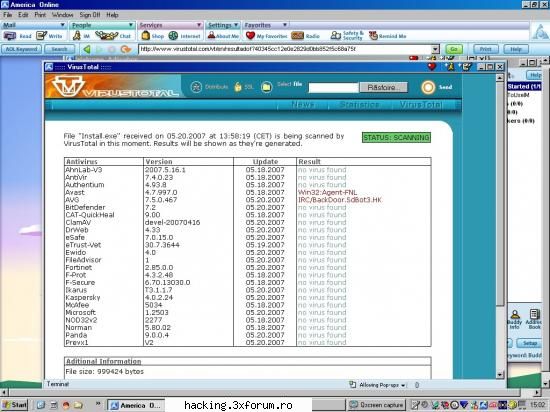Open Screen capture taskbar item

376,405
